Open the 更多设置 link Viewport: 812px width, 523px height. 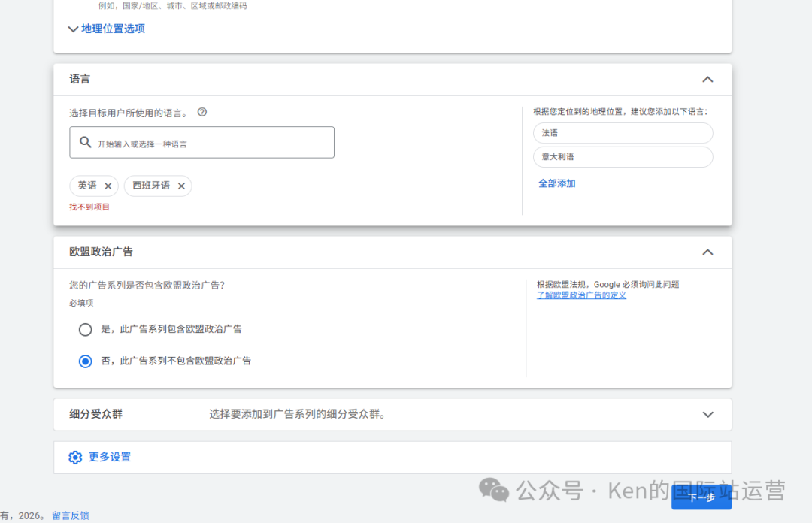click(110, 457)
